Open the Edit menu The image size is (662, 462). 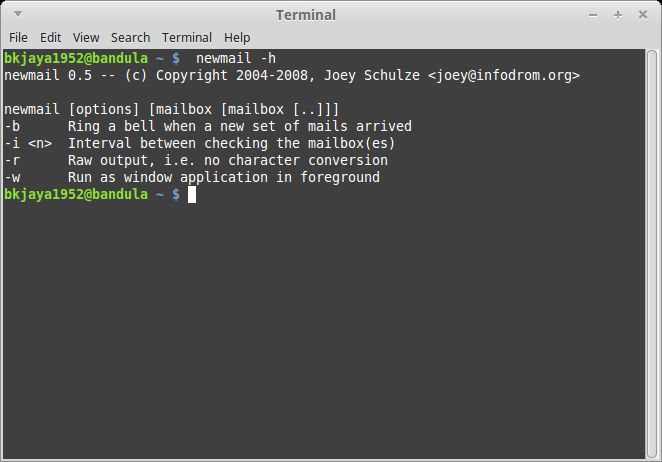50,38
